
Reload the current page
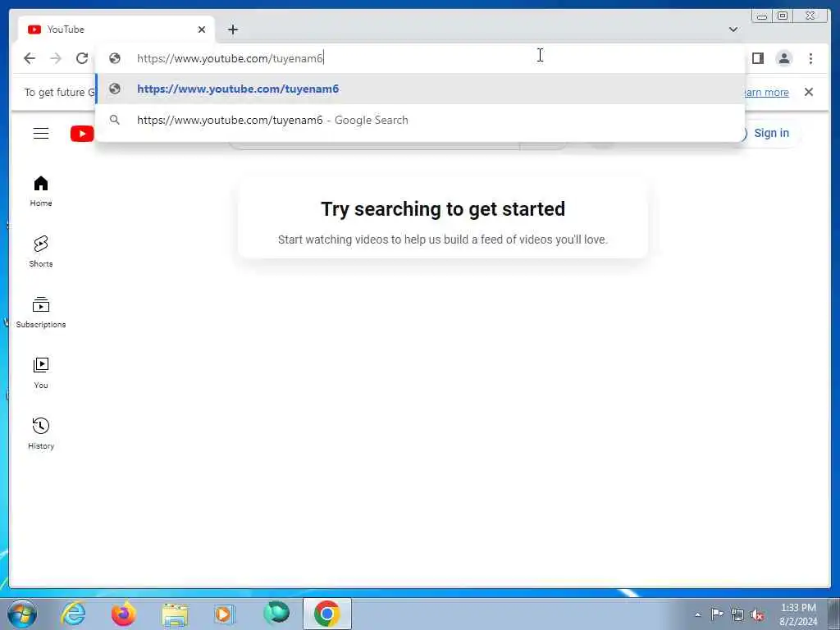click(x=82, y=58)
